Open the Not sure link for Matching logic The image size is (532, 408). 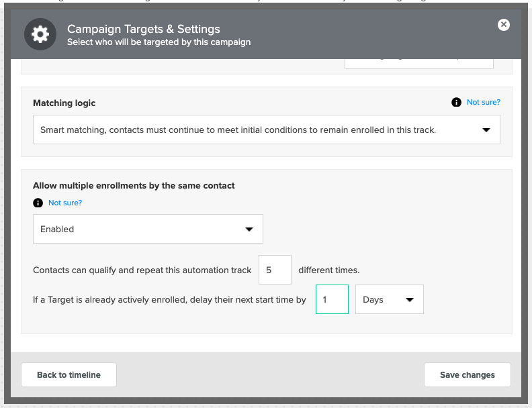pos(484,102)
